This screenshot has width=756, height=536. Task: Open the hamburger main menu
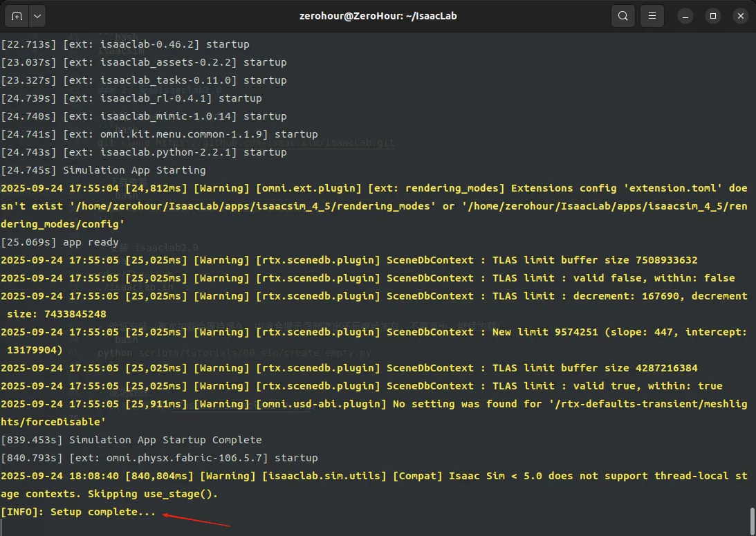click(x=651, y=16)
